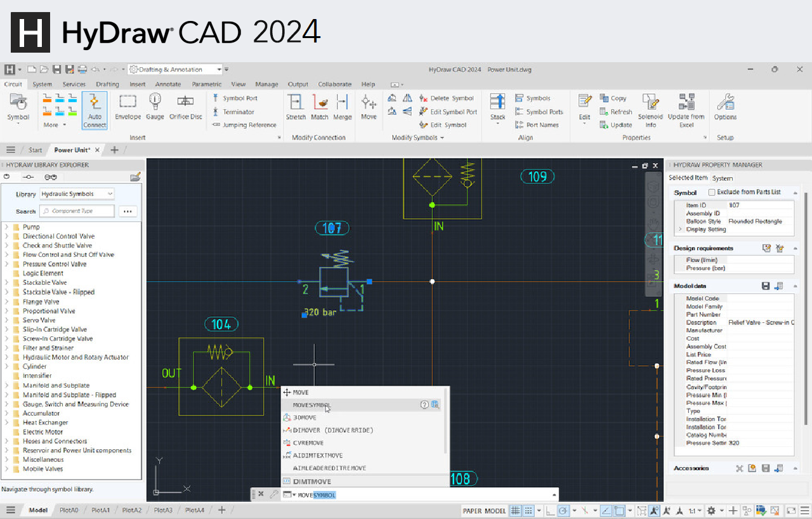Toggle object snap tracking in status bar
This screenshot has height=519, width=812.
(x=606, y=510)
